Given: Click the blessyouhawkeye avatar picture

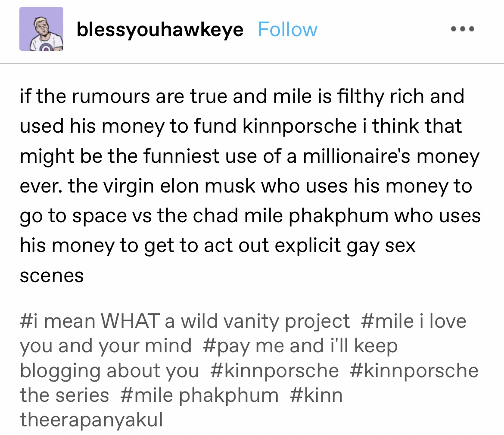Looking at the screenshot, I should click(41, 29).
